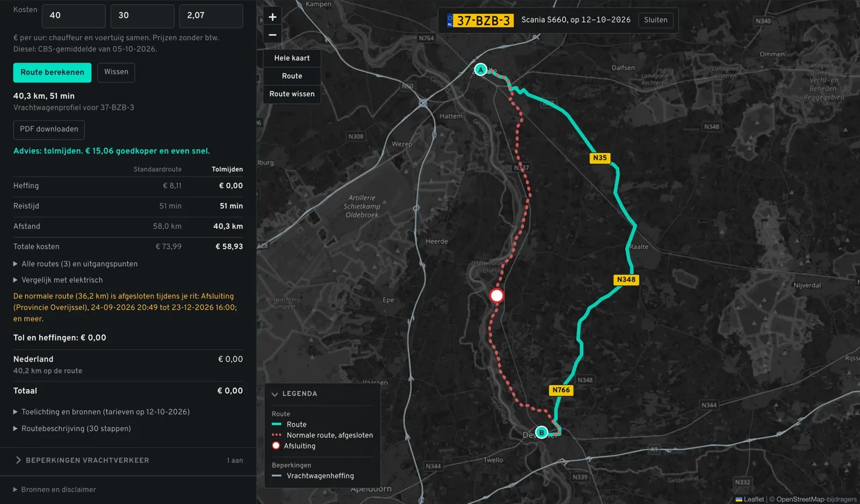Viewport: 860px width, 504px height.
Task: Click the € 73,99 standard route cost
Action: (169, 247)
